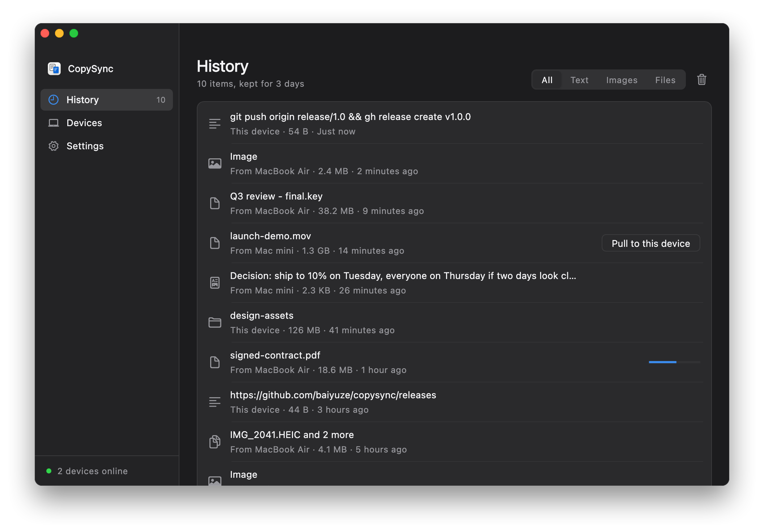Click the folder icon for design-assets

[215, 322]
